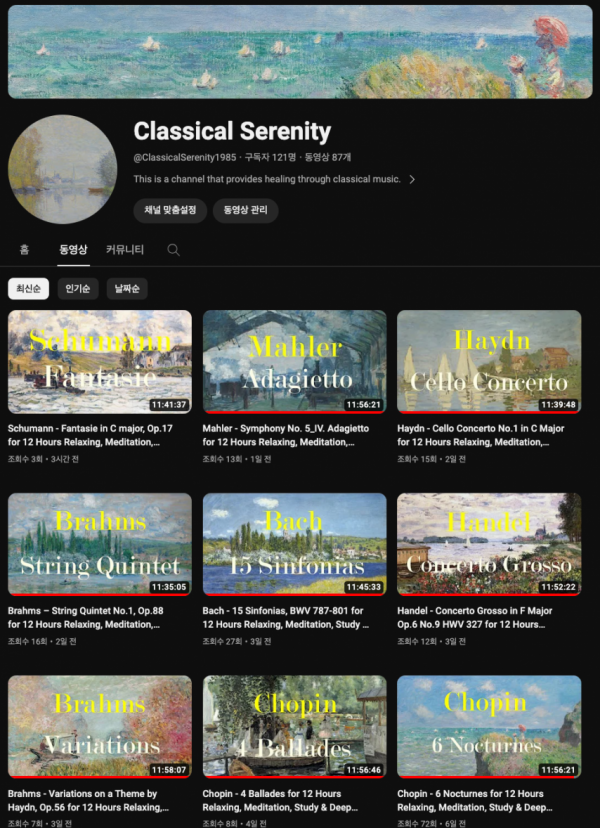Click the Chopin 6 Nocturnes video title
Screen dimensions: 600x828
coord(475,801)
